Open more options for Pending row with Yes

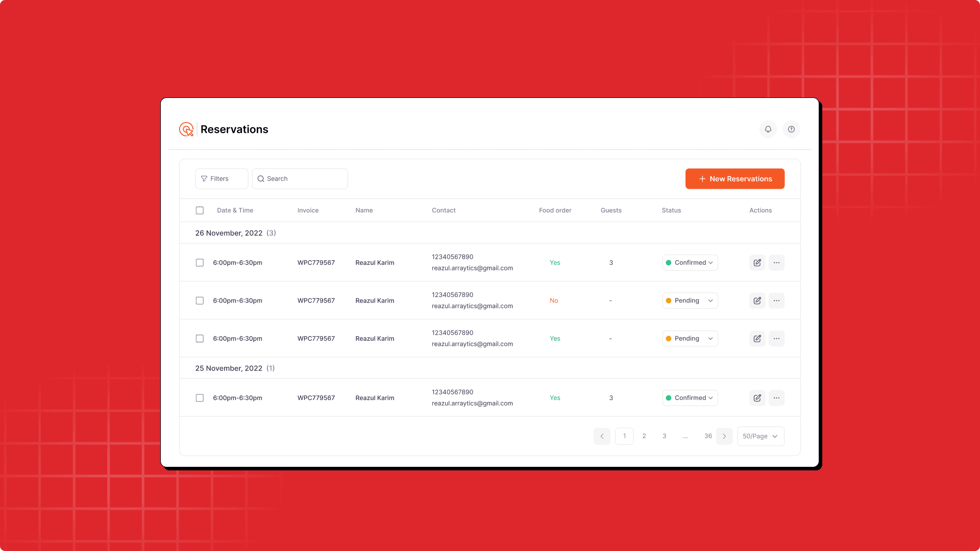[x=776, y=338]
